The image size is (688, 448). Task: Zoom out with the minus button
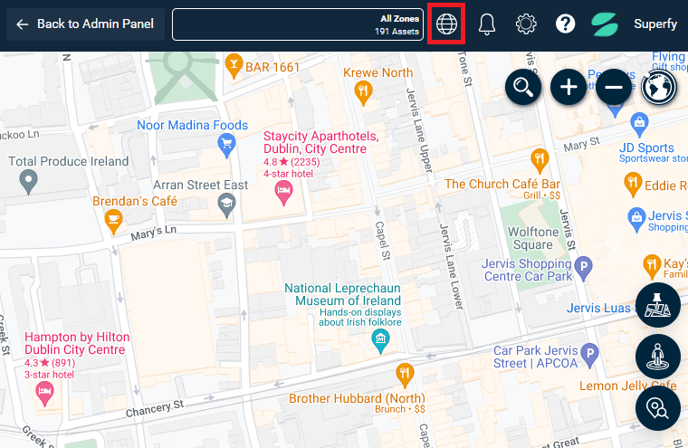[613, 87]
